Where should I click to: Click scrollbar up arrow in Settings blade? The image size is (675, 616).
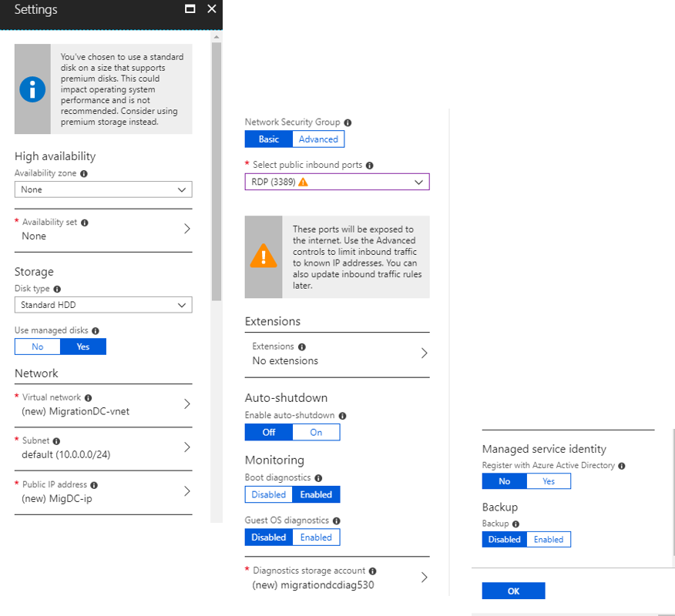[217, 37]
